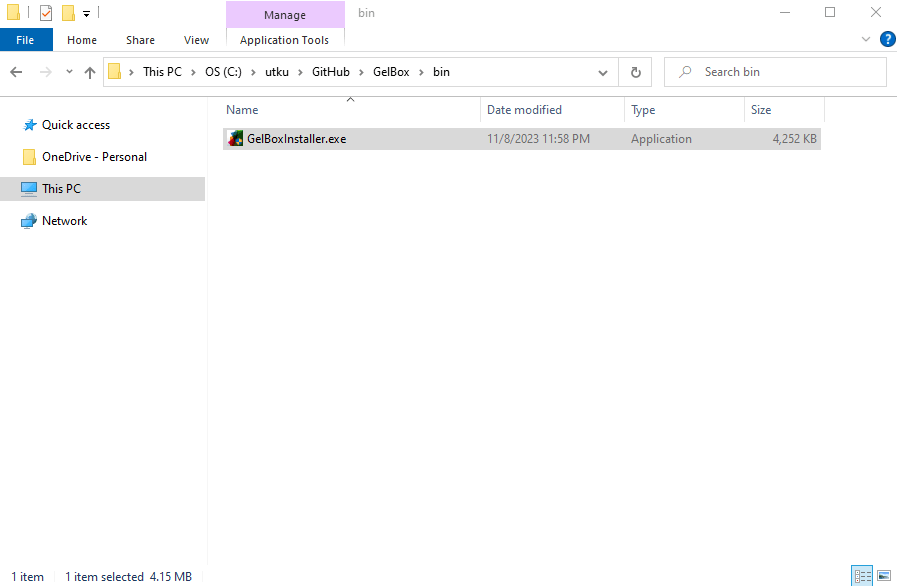Navigate to utku in breadcrumb
Viewport: 897px width, 586px height.
(x=277, y=72)
